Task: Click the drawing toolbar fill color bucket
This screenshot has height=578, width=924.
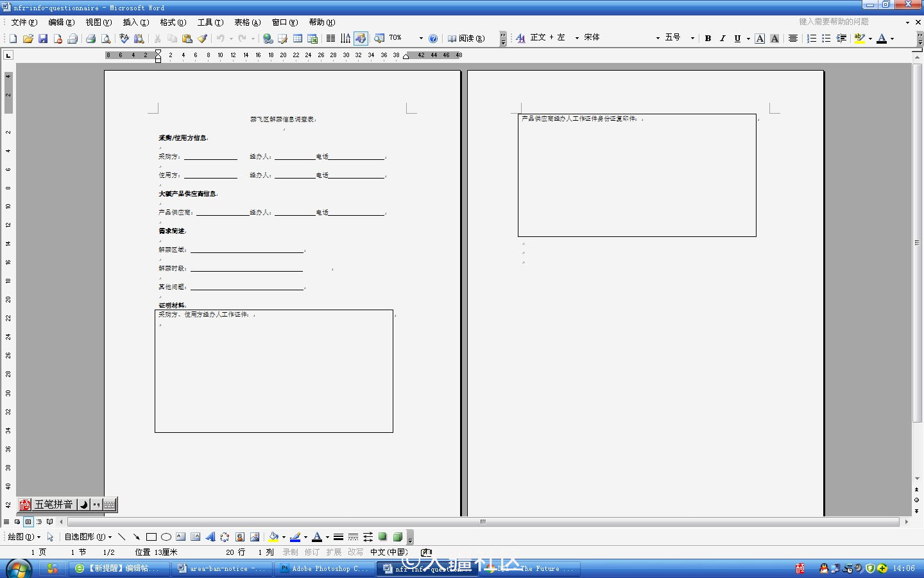Action: (x=273, y=537)
